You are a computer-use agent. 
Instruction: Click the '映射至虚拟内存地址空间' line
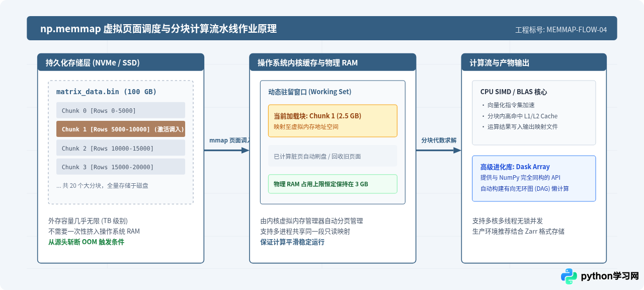coord(306,126)
